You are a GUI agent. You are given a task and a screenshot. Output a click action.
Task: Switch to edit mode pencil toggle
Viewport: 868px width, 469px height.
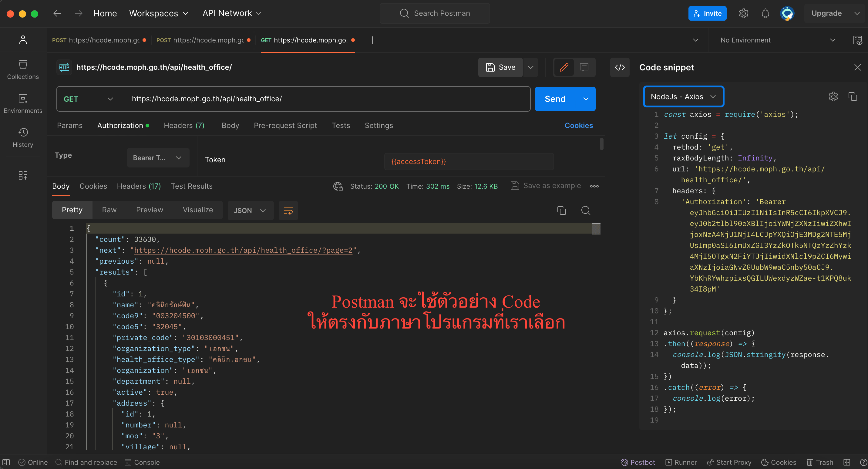[x=564, y=67]
